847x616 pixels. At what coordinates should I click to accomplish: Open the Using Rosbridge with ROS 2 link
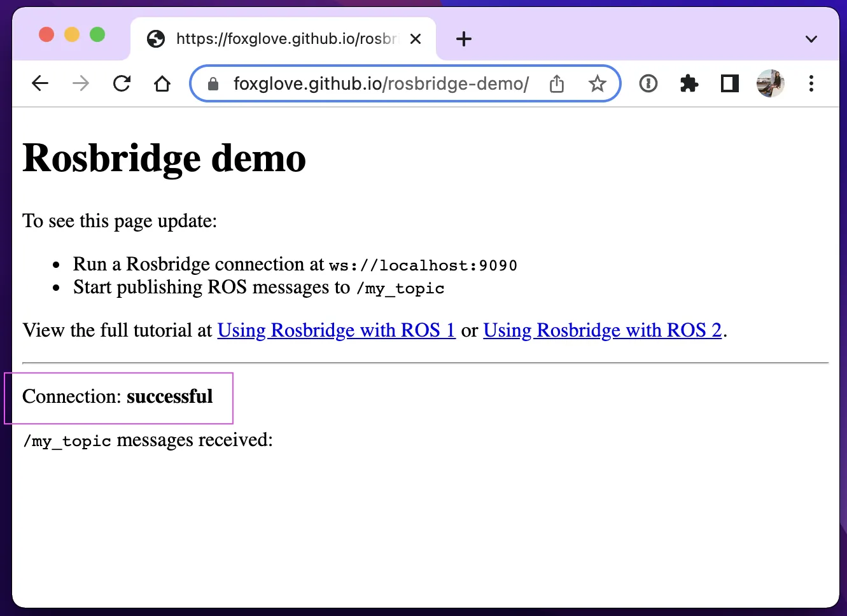click(x=602, y=330)
